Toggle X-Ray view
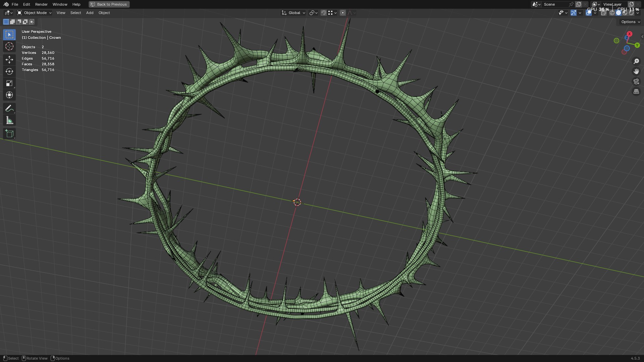This screenshot has width=644, height=362. click(603, 13)
